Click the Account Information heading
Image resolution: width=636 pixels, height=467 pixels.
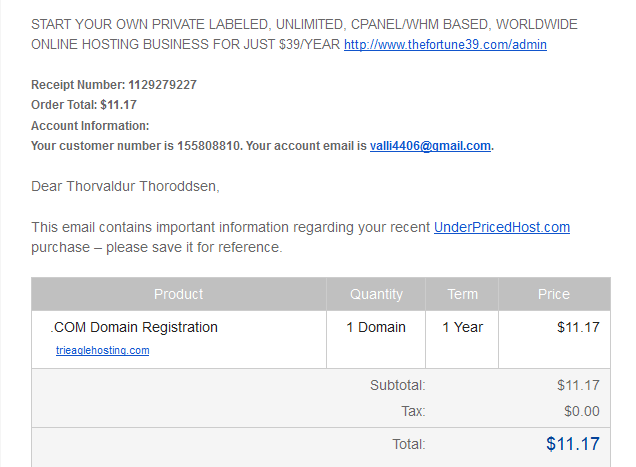coord(90,126)
